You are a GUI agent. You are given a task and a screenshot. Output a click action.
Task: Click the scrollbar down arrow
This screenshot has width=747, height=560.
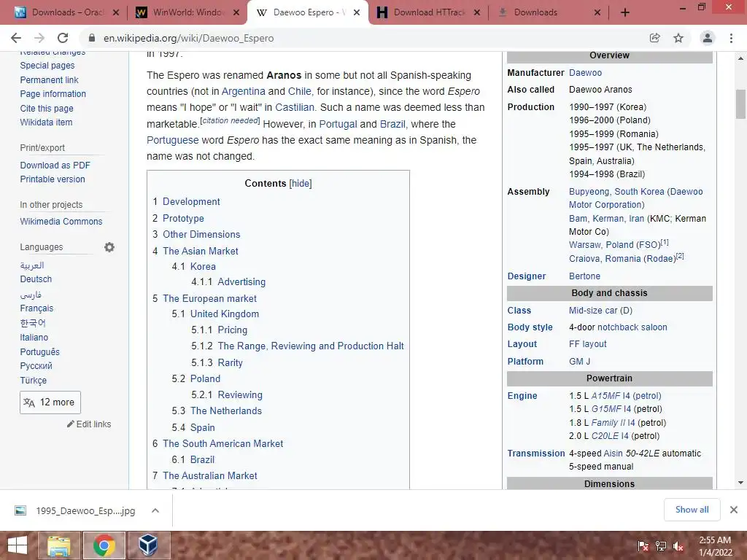(740, 483)
